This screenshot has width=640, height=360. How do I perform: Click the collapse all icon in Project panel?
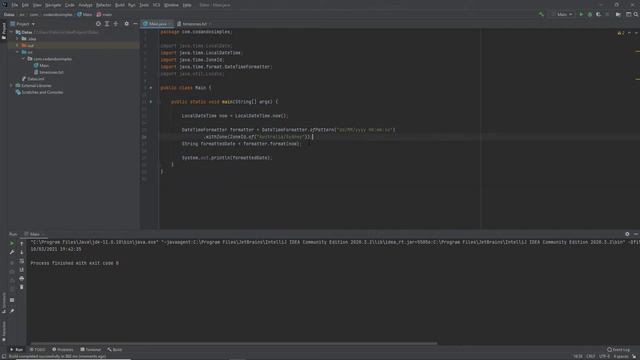tap(116, 24)
